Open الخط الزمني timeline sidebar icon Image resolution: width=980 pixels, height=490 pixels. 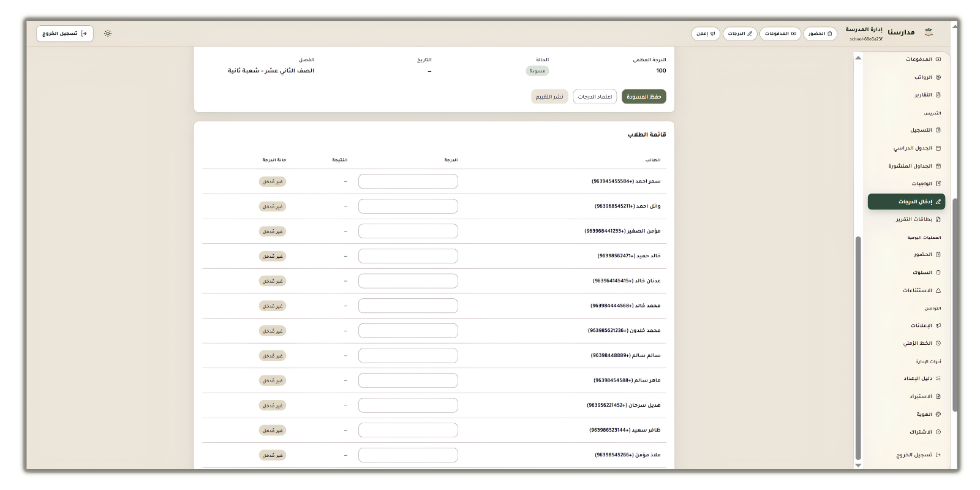point(938,344)
